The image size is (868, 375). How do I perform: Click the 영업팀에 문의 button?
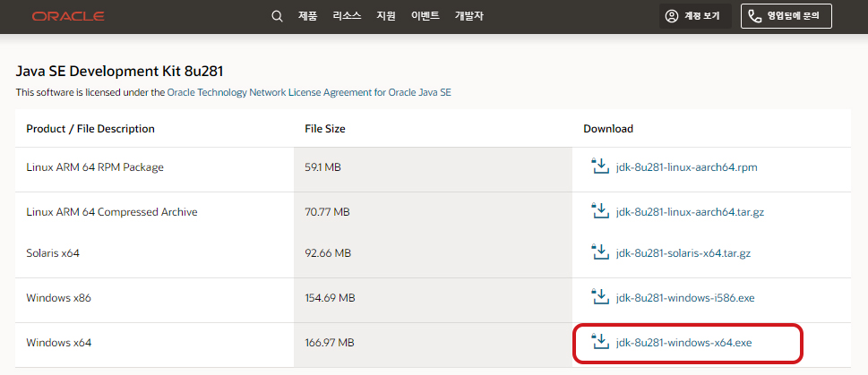(786, 16)
